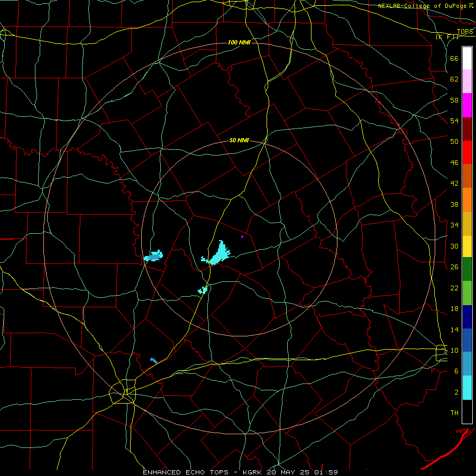Click the dark orange legend swatch
This screenshot has height=476, width=476.
point(467,176)
